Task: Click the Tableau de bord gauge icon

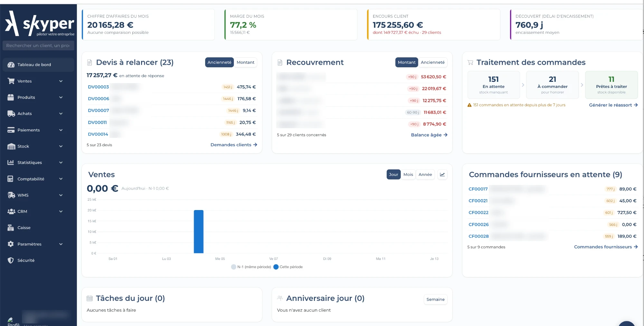Action: click(x=11, y=65)
